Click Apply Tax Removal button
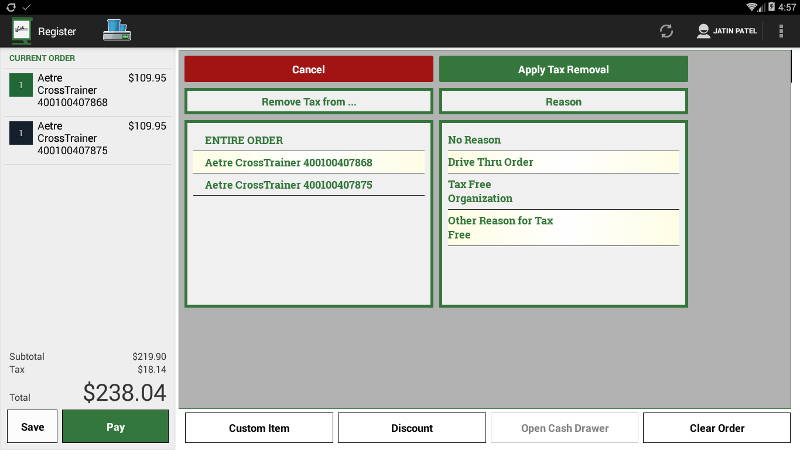Image resolution: width=800 pixels, height=450 pixels. coord(563,69)
